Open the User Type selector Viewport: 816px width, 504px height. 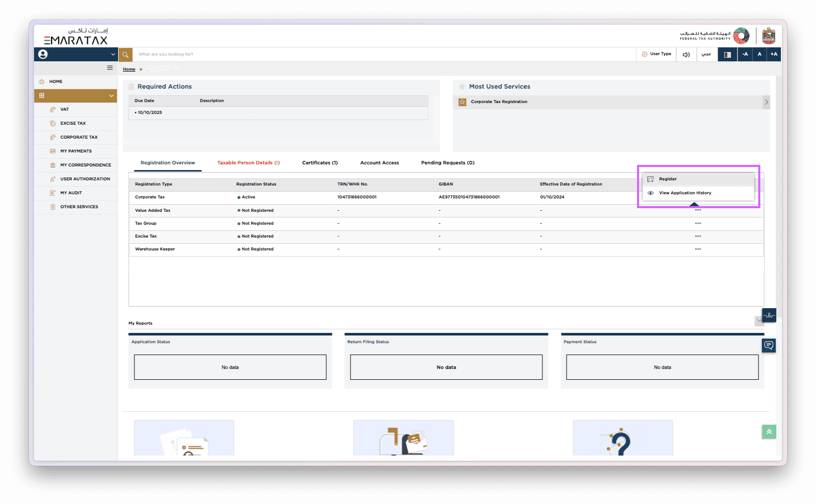point(657,54)
